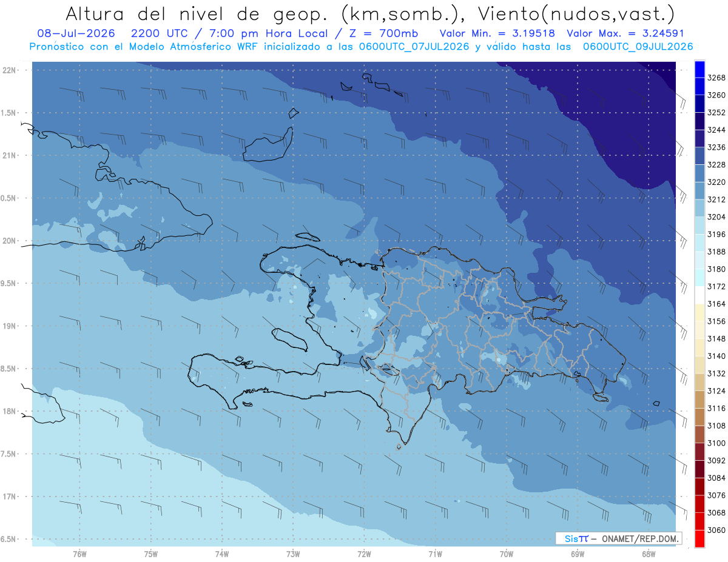
Task: Select the '1.5N' latitude label
Action: [7, 113]
